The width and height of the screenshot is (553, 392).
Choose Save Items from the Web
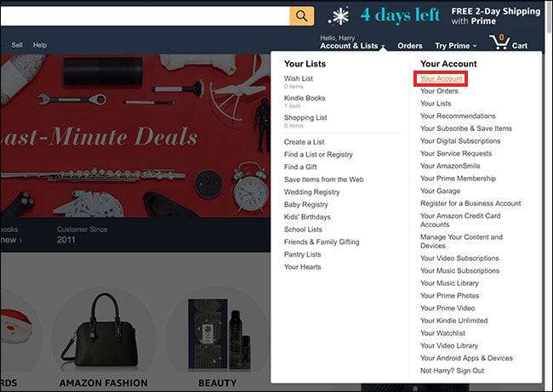pyautogui.click(x=324, y=179)
